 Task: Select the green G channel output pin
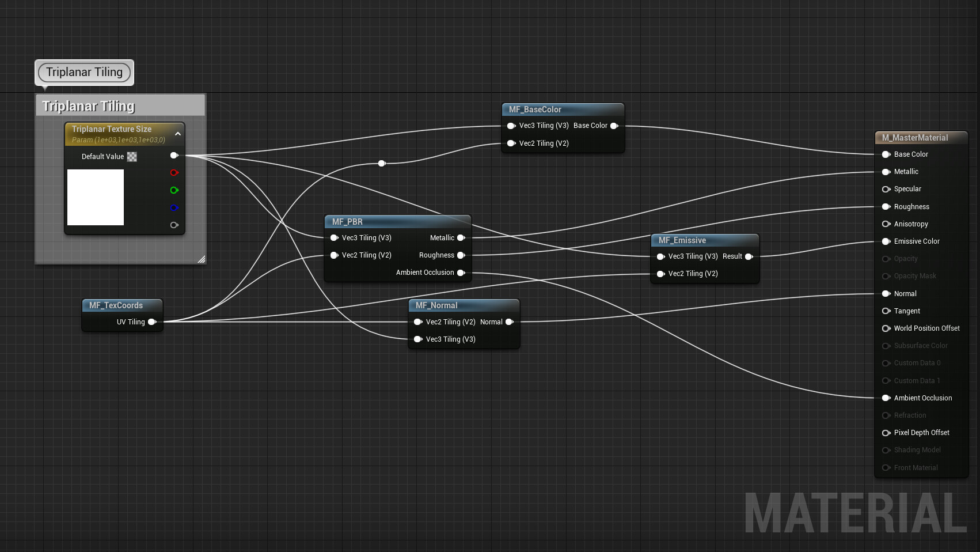pos(174,190)
